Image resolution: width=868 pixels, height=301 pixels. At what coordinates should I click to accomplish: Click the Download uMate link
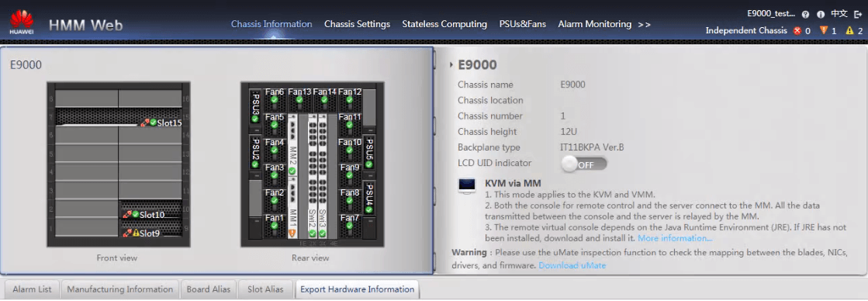coord(572,265)
